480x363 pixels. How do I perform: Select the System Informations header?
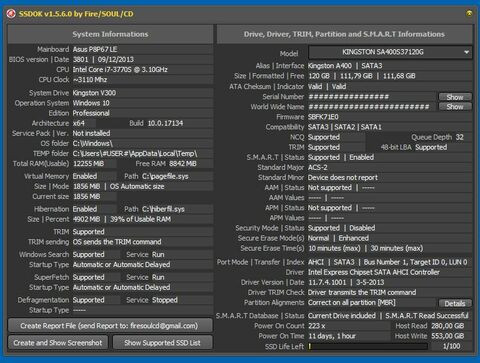(x=110, y=34)
